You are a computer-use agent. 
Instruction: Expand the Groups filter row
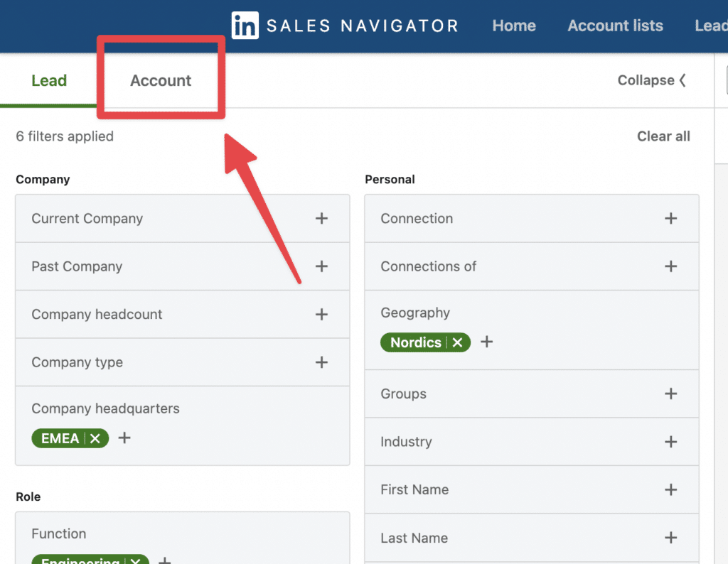(532, 394)
